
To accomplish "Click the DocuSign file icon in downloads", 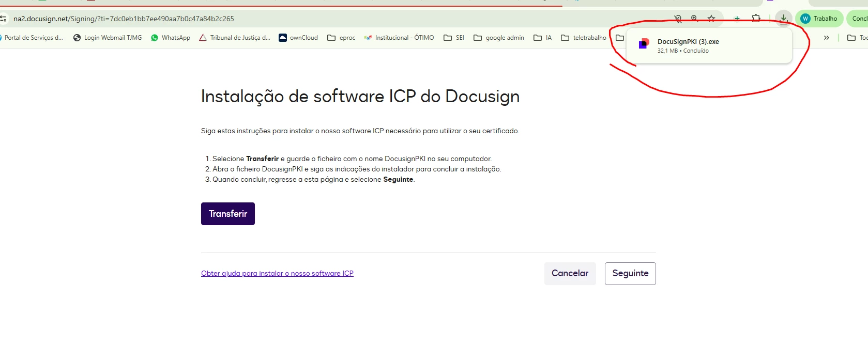I will pyautogui.click(x=644, y=44).
